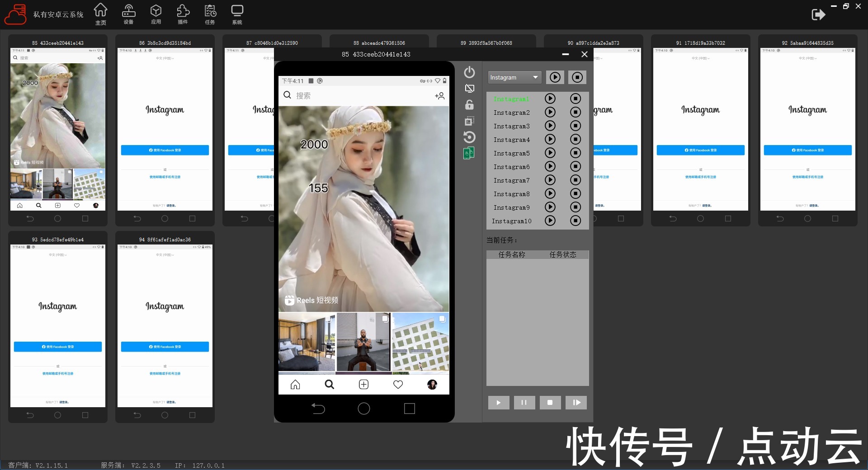868x470 pixels.
Task: Tap the Instagram home icon in large preview
Action: (x=295, y=385)
